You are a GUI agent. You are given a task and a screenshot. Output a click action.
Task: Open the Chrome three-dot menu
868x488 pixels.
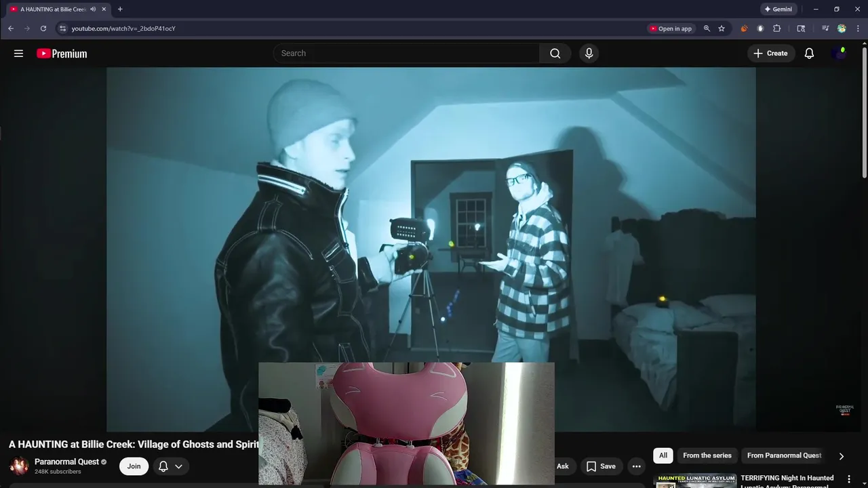tap(858, 28)
